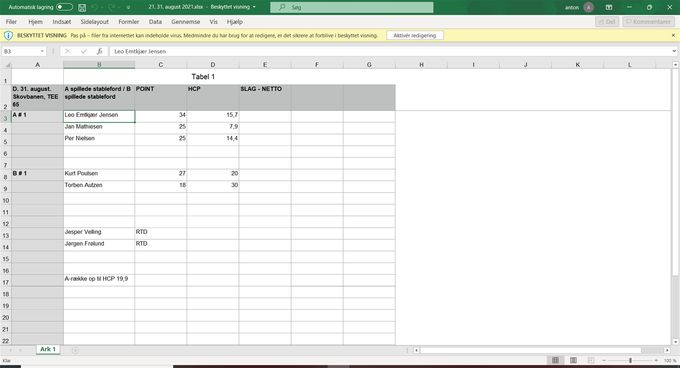Open the Beskyttet visning title dropdown

coord(255,7)
